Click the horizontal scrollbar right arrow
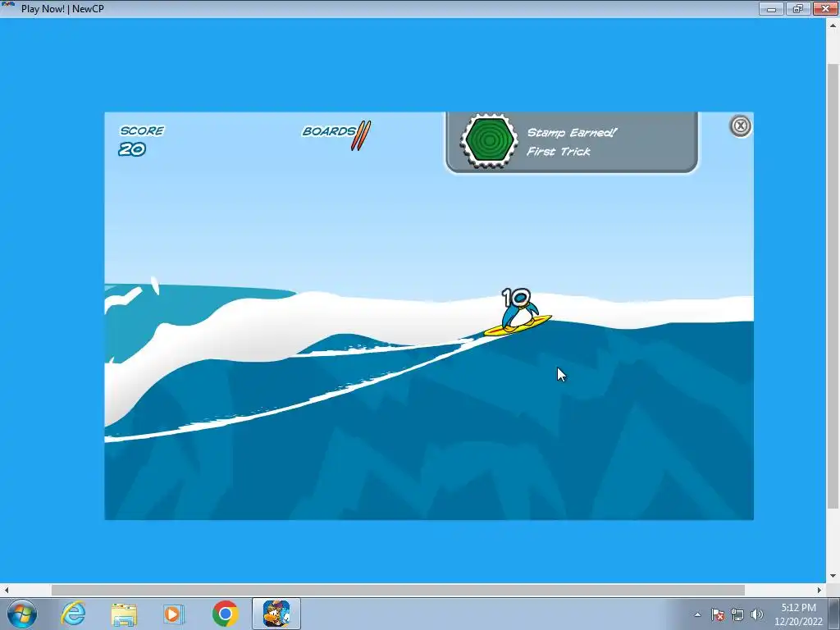The image size is (840, 630). point(819,590)
